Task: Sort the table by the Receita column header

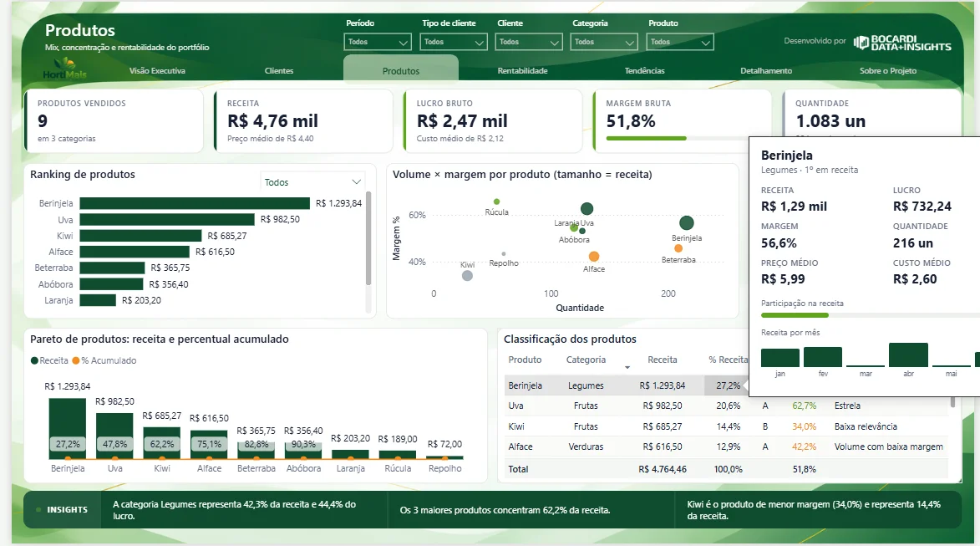Action: pyautogui.click(x=663, y=360)
